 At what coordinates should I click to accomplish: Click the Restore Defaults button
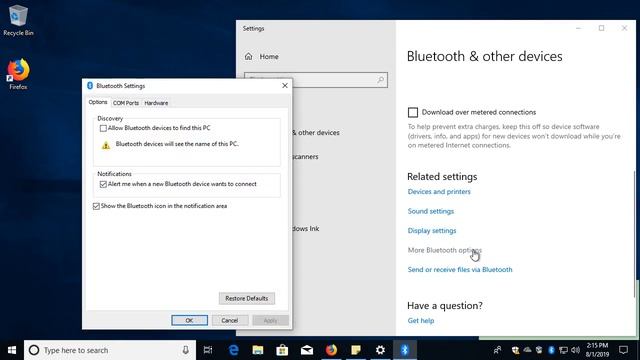tap(247, 298)
